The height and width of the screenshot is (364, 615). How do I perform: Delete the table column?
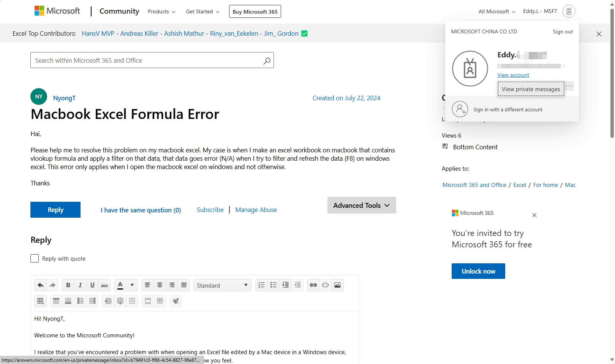(x=120, y=301)
